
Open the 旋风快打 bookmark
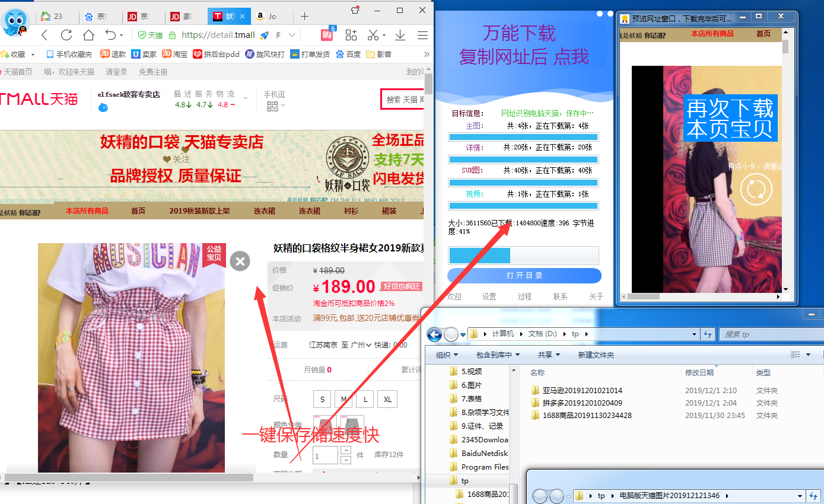click(265, 54)
